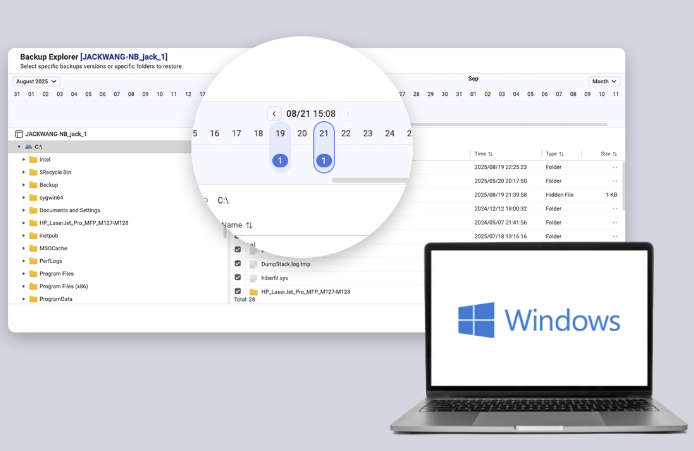Viewport: 694px width, 451px height.
Task: Click day 29 on the timeline
Action: point(430,94)
